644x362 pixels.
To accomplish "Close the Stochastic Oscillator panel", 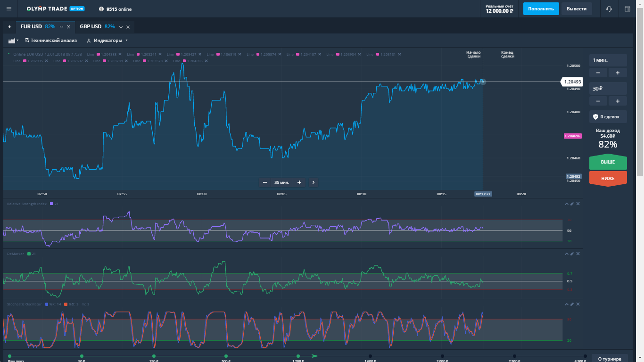I will pyautogui.click(x=578, y=304).
